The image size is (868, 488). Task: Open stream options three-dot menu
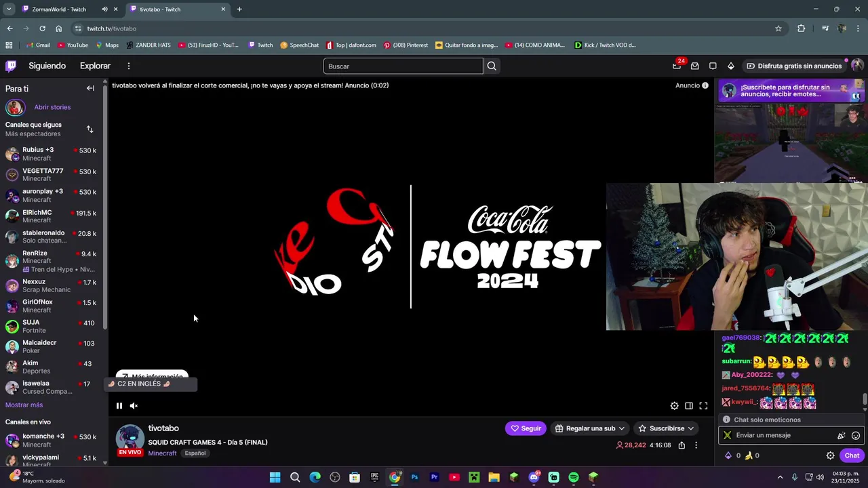(x=696, y=445)
